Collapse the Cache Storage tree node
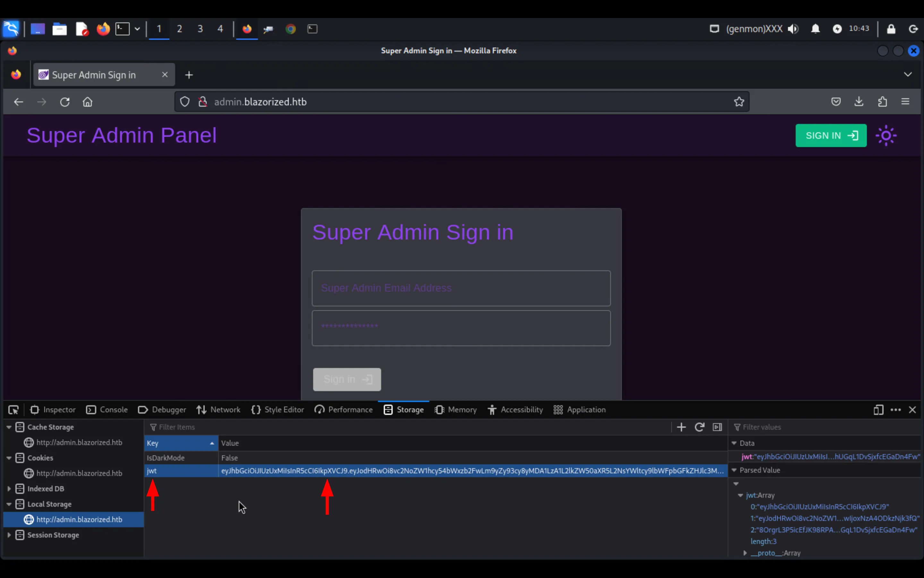 point(9,427)
